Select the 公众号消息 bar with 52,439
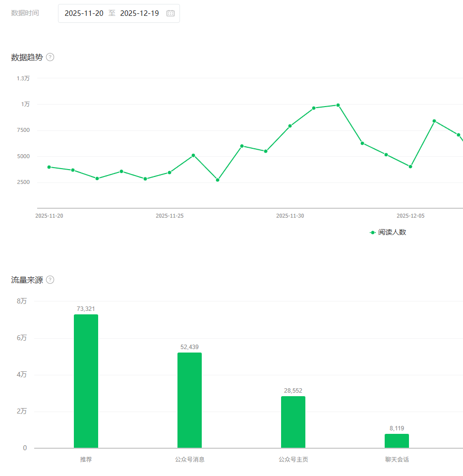The height and width of the screenshot is (476, 463). [x=190, y=400]
